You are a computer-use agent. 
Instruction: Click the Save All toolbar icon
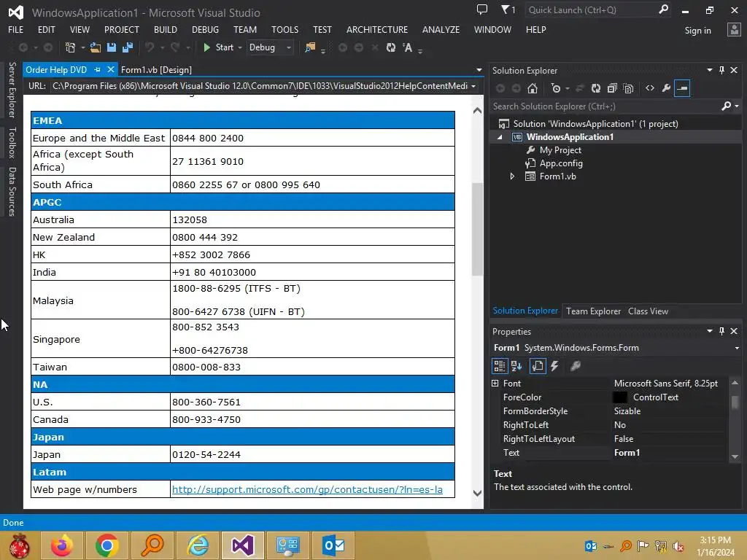click(x=128, y=47)
